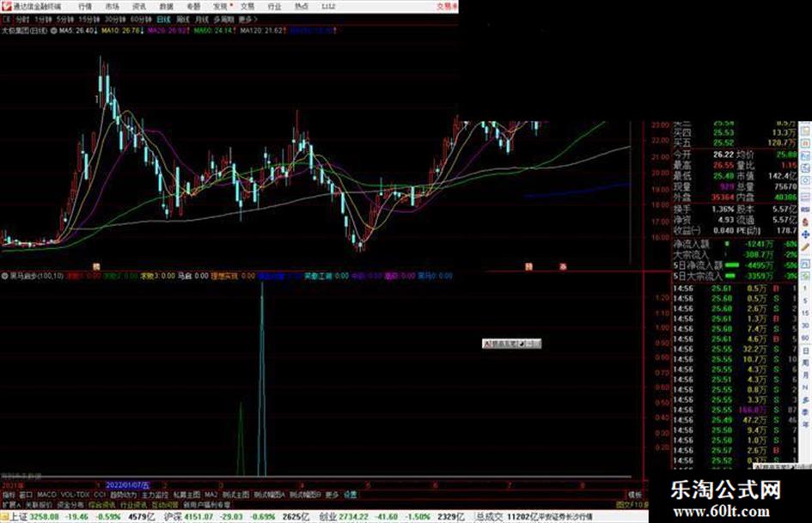The width and height of the screenshot is (812, 523).
Task: Click the circular target icon in right toolbar
Action: tap(805, 181)
